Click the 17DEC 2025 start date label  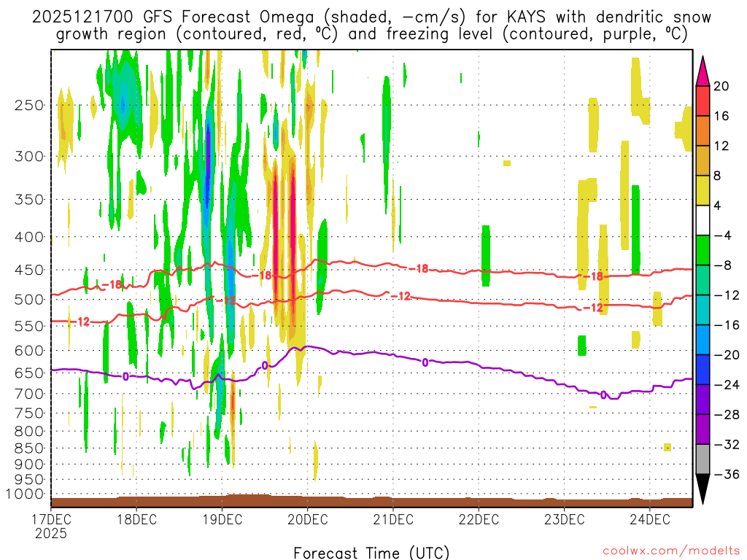[x=50, y=526]
